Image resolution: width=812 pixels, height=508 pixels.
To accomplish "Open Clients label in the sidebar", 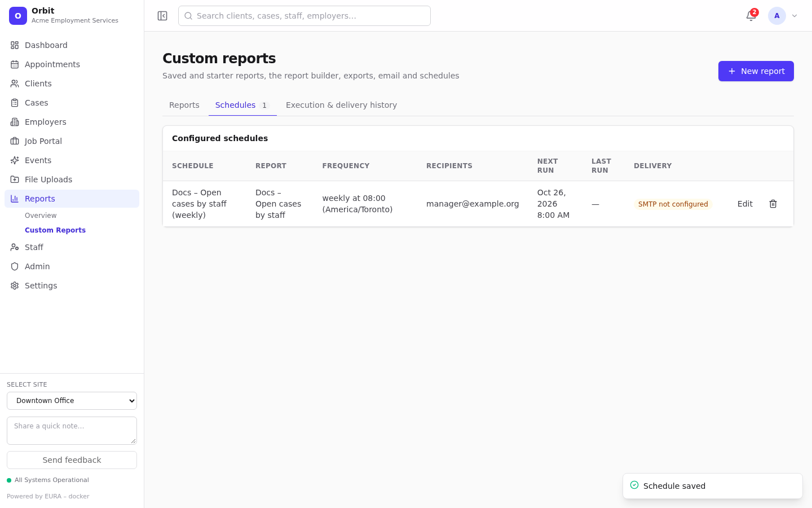I will [x=38, y=84].
